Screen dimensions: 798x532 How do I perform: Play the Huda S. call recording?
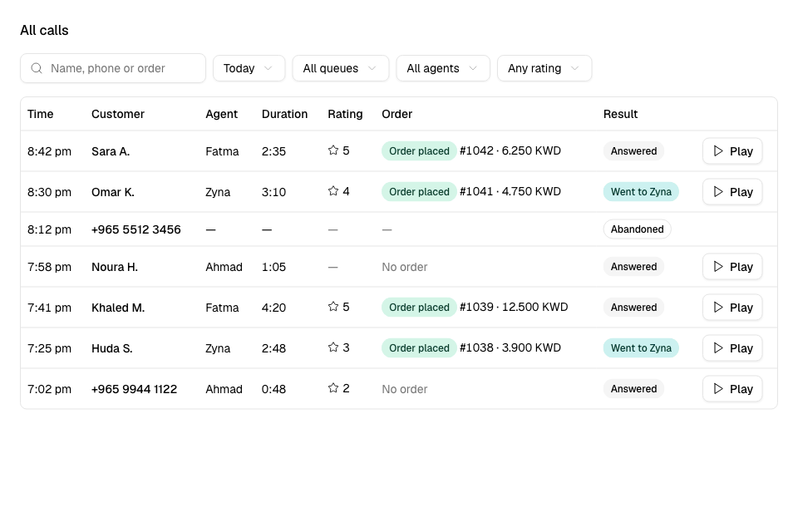pyautogui.click(x=732, y=348)
